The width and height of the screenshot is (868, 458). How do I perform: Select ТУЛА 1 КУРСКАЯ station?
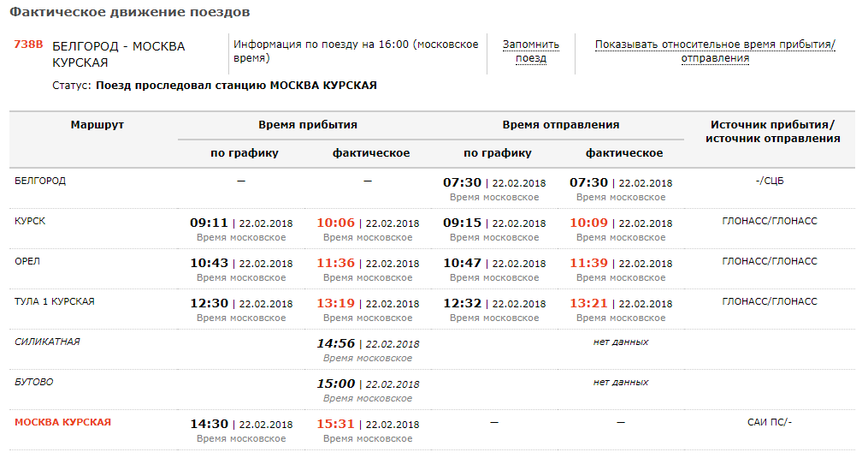(55, 301)
